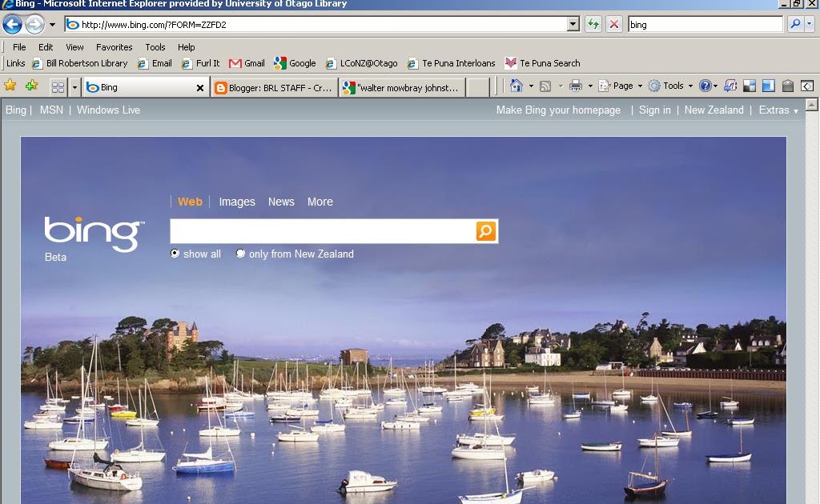Click the orange search magnifier button
Viewport: 820px width, 504px height.
pyautogui.click(x=486, y=230)
